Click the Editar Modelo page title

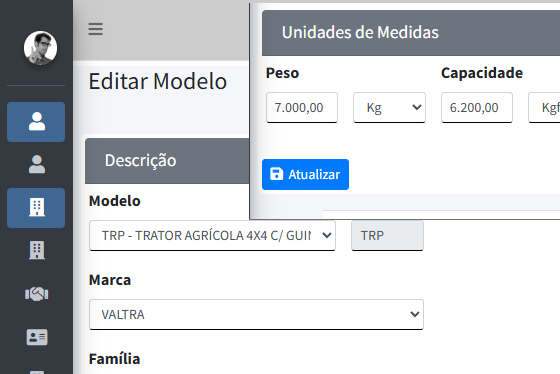[158, 81]
